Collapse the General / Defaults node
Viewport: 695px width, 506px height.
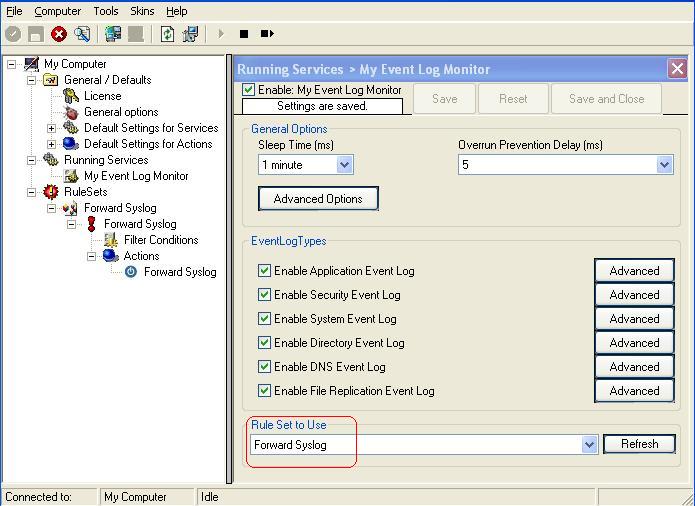(x=31, y=80)
